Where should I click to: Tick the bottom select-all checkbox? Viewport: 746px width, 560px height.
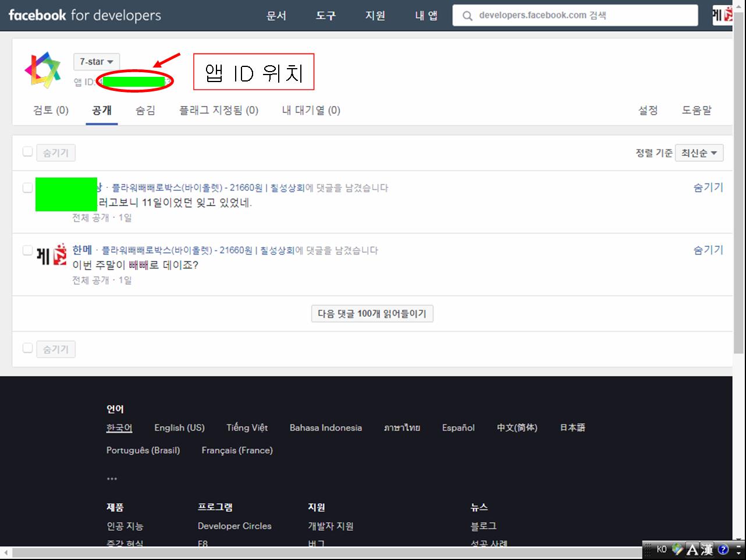[x=27, y=348]
